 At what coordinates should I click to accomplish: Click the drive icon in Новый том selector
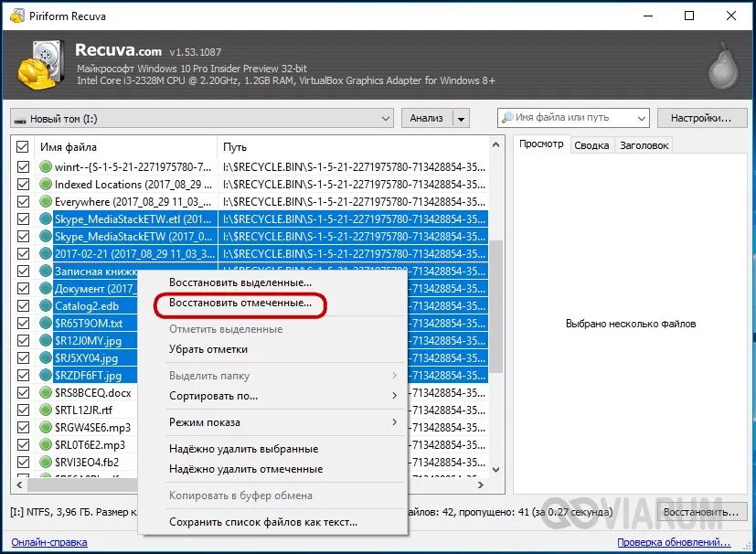coord(20,120)
